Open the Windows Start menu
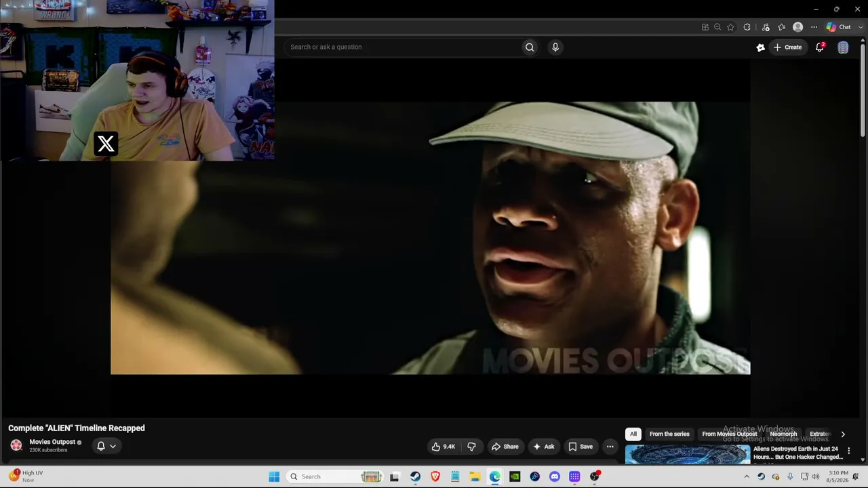Image resolution: width=868 pixels, height=488 pixels. [274, 476]
